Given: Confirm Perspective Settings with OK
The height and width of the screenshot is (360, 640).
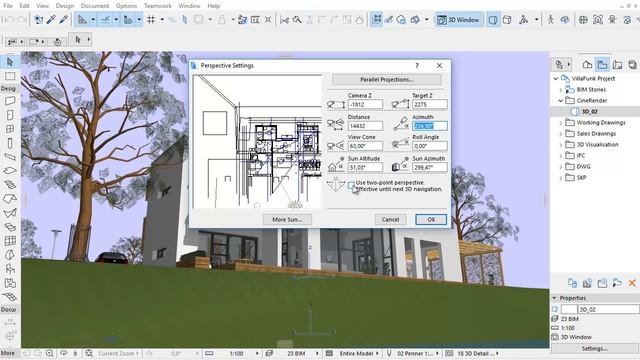Looking at the screenshot, I should click(x=431, y=220).
